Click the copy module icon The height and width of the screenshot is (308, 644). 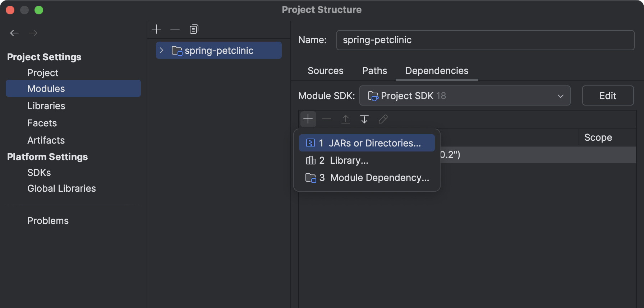click(194, 29)
